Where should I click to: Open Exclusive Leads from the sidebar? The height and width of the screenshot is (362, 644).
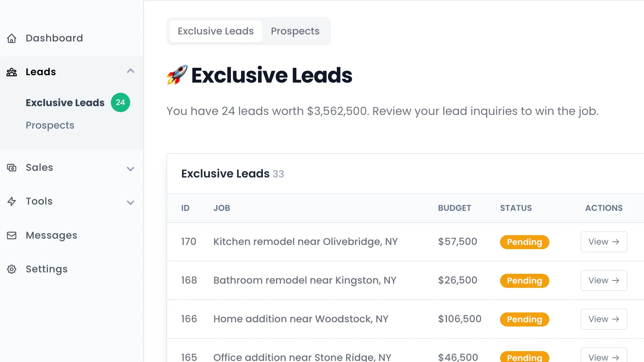point(65,102)
